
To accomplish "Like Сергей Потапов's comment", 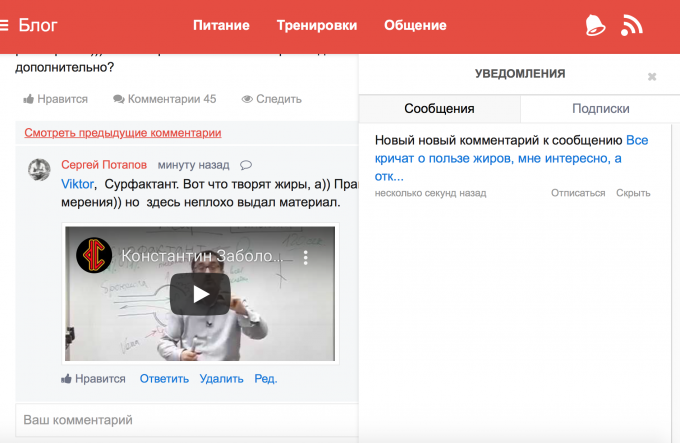I will 93,379.
